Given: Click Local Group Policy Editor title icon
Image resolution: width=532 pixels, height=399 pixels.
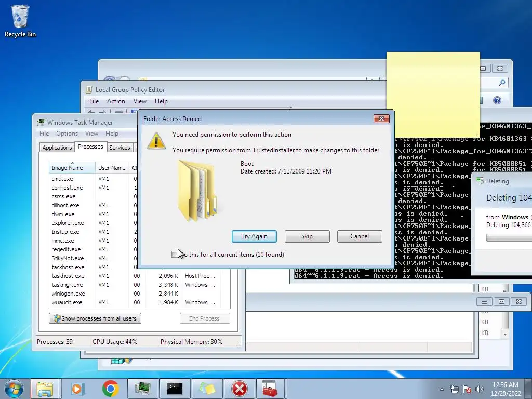Looking at the screenshot, I should [89, 89].
